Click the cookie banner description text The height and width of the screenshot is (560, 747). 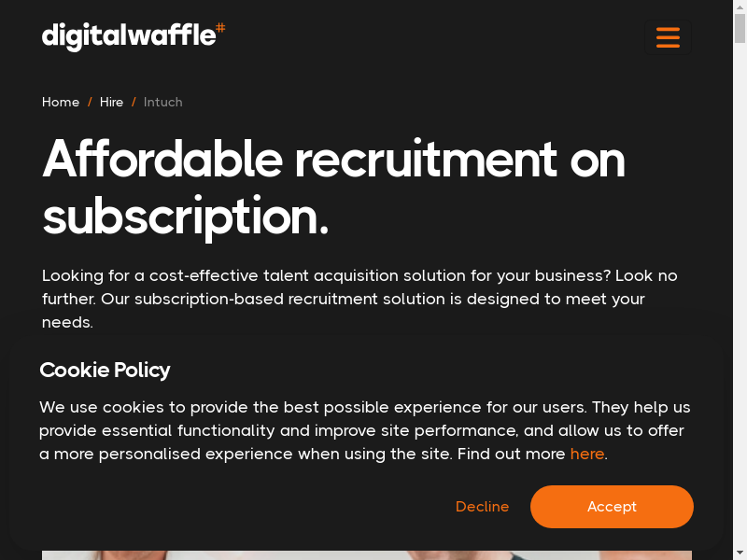click(x=364, y=430)
